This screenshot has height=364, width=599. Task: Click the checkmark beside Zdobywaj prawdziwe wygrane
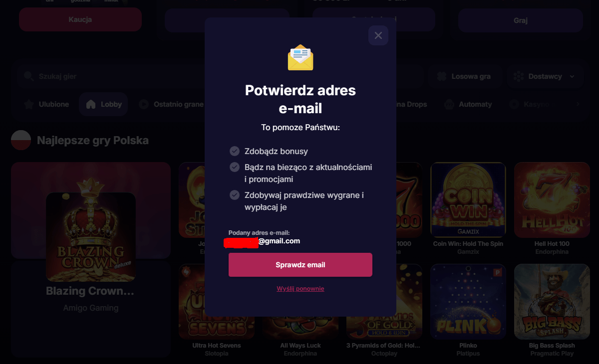235,195
